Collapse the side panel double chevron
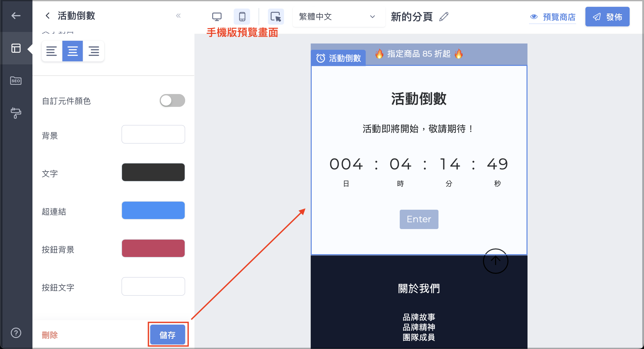 pos(178,16)
